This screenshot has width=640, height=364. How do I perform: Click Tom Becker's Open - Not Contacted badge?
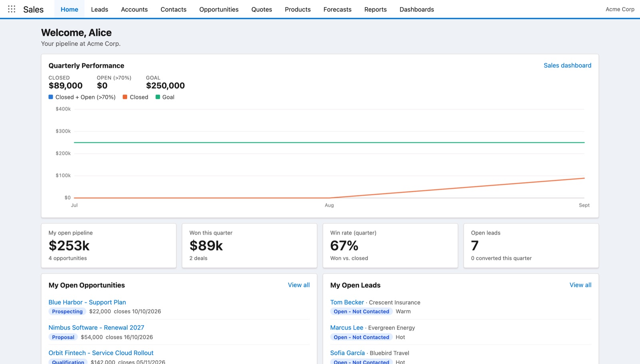361,312
